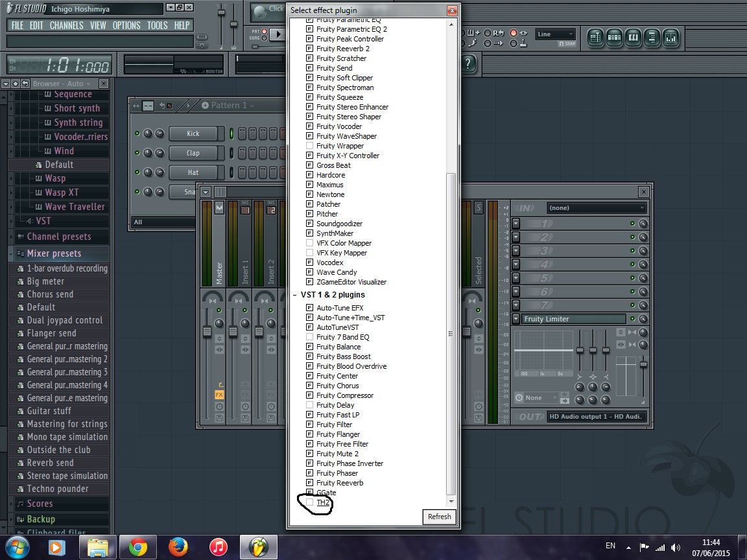This screenshot has width=747, height=560.
Task: Click the tempo time display 1:01:000
Action: pos(60,65)
